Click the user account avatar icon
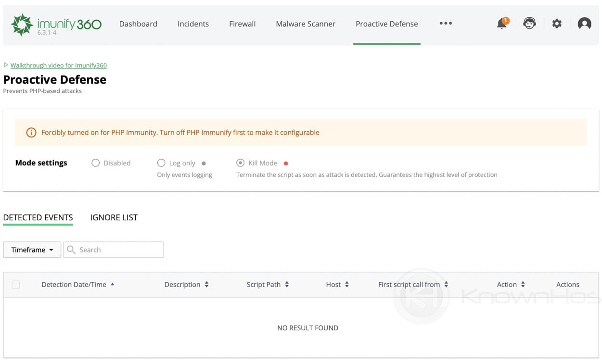 (x=584, y=23)
